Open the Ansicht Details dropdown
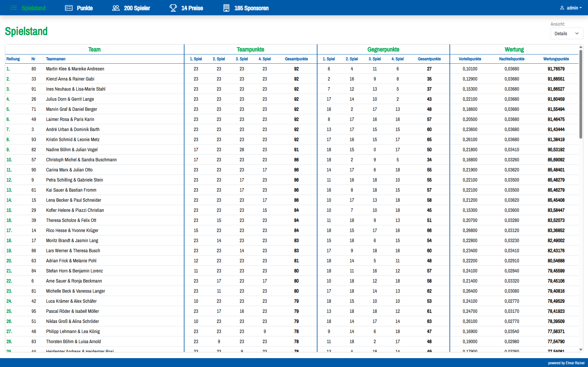The image size is (588, 367). click(567, 33)
